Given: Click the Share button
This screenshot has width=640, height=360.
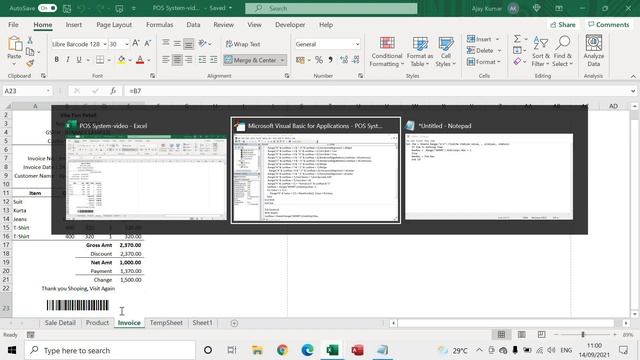Looking at the screenshot, I should pos(563,24).
